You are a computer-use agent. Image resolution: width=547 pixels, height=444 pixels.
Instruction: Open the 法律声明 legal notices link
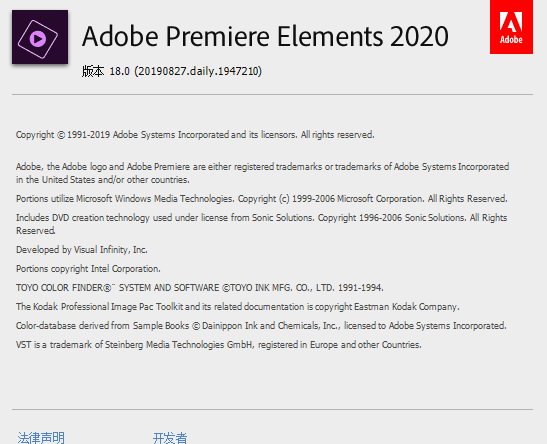tap(41, 438)
